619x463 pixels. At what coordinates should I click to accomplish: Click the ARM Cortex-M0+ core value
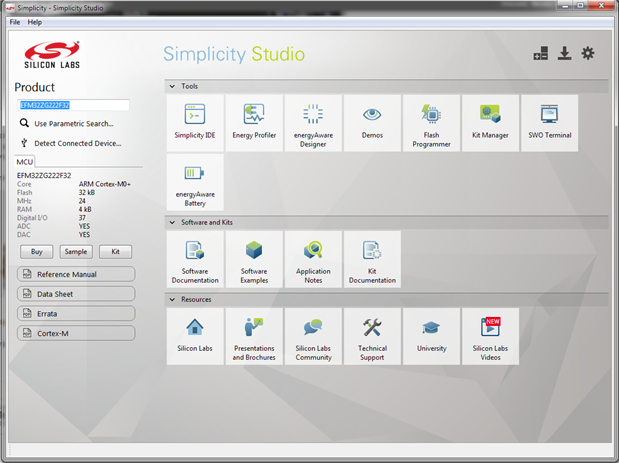[105, 184]
